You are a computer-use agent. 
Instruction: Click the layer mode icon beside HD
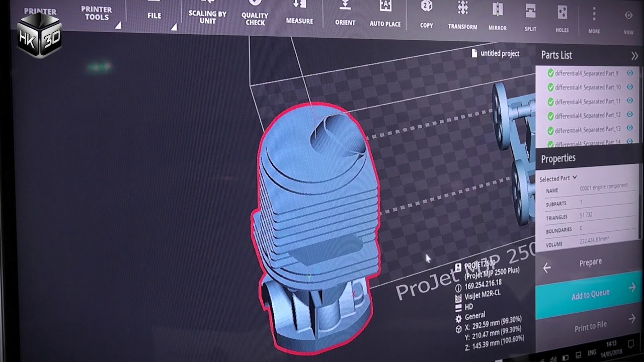tap(458, 308)
